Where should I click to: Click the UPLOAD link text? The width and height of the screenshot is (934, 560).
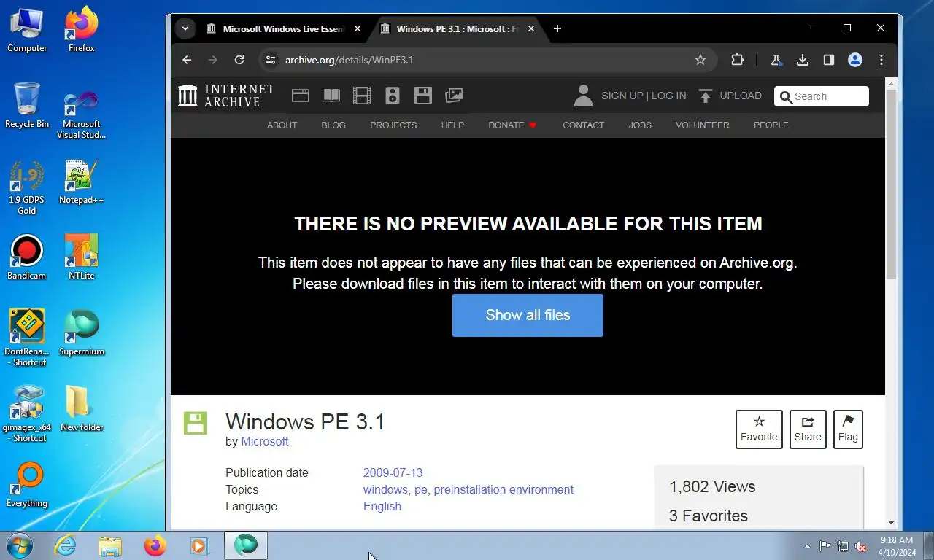coord(741,96)
